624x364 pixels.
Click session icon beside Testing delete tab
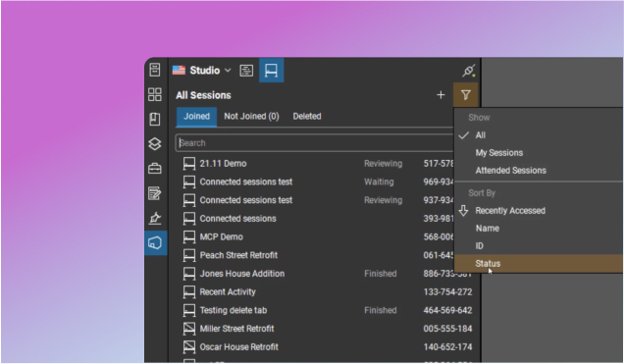coord(189,310)
